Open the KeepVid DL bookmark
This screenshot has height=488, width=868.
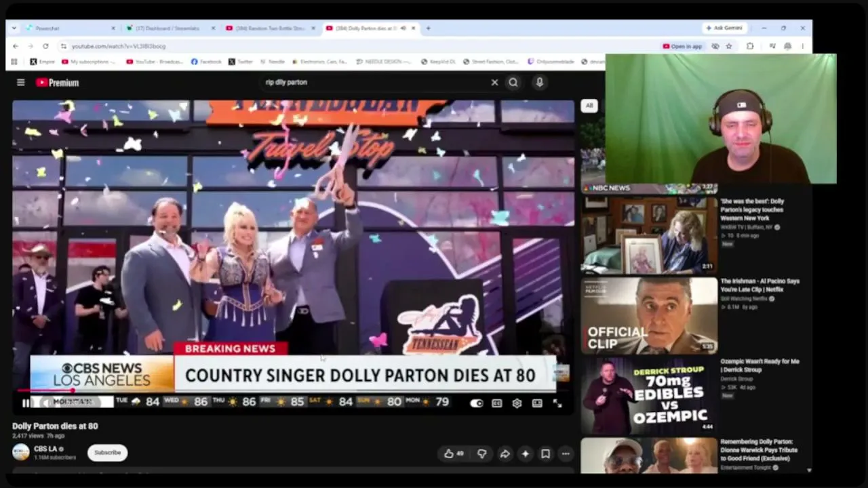coord(439,62)
